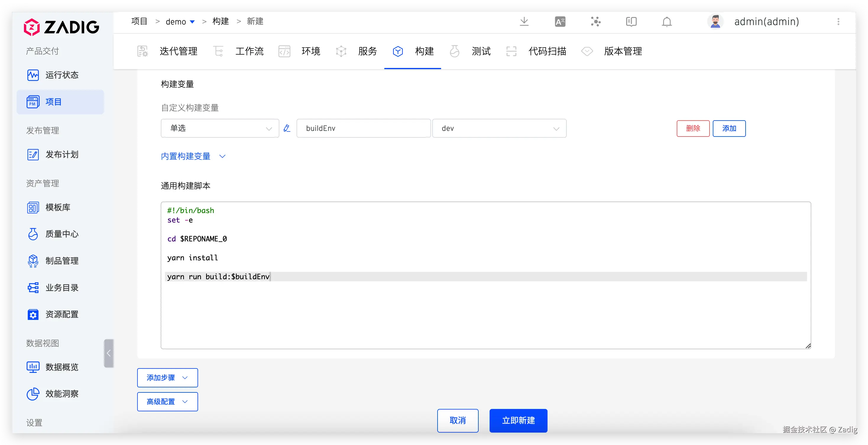Open the documentation book icon

point(631,22)
